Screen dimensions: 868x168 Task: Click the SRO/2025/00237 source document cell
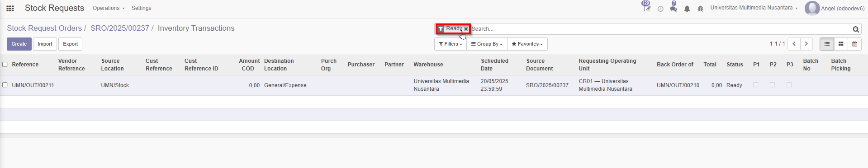pyautogui.click(x=547, y=85)
